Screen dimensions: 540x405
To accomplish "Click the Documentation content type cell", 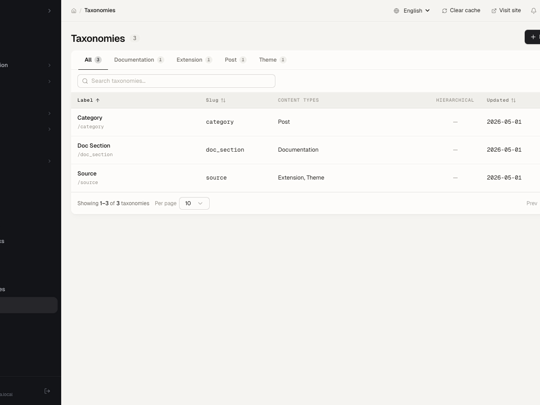I will coord(298,150).
